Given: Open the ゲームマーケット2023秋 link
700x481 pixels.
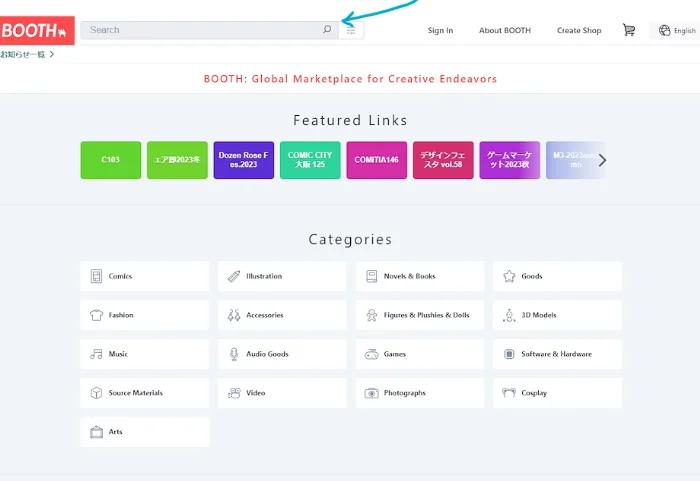Looking at the screenshot, I should point(510,160).
